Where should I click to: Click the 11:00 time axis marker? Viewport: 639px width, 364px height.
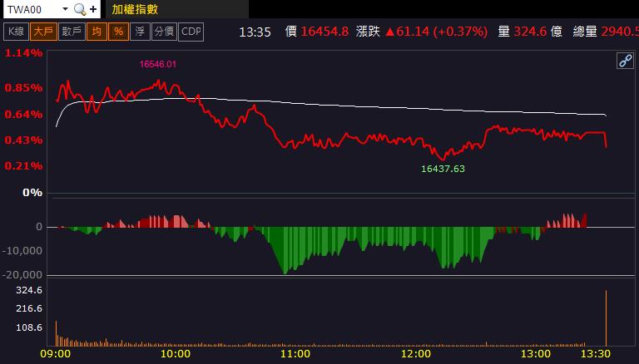tap(295, 354)
